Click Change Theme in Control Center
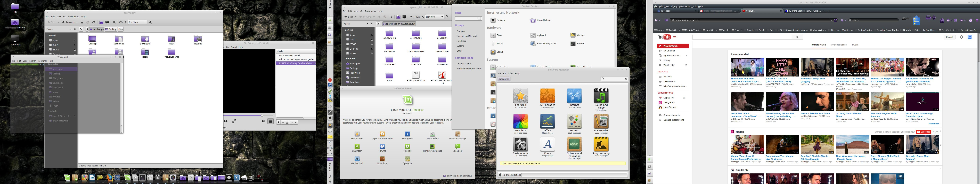The image size is (980, 184). pyautogui.click(x=464, y=64)
